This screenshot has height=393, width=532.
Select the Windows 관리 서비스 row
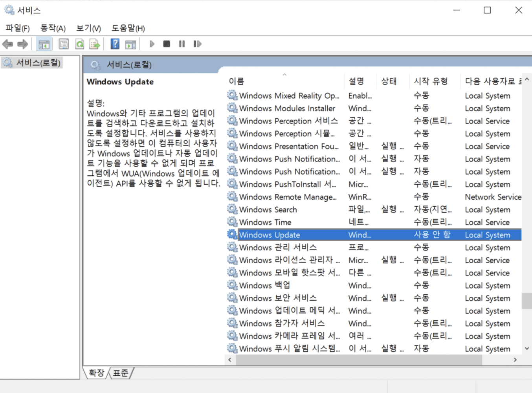tap(374, 247)
